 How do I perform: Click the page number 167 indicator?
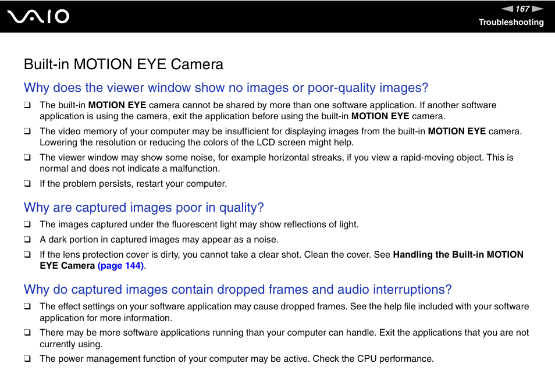(x=522, y=9)
